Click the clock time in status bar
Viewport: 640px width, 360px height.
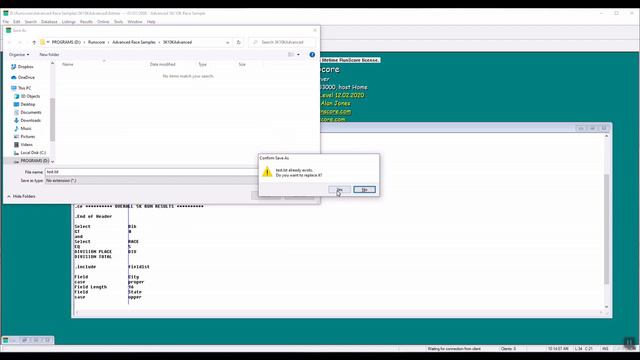558,349
